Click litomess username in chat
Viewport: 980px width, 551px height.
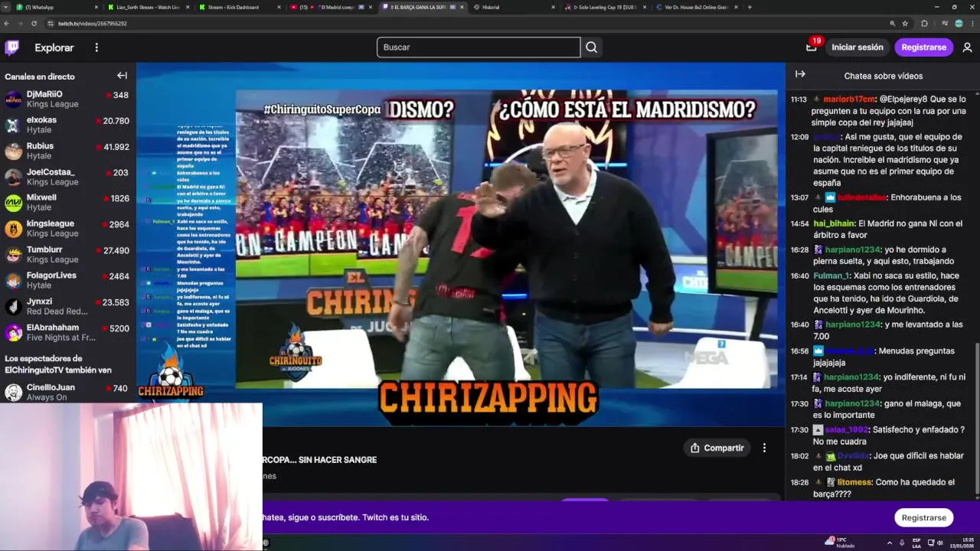pos(854,482)
